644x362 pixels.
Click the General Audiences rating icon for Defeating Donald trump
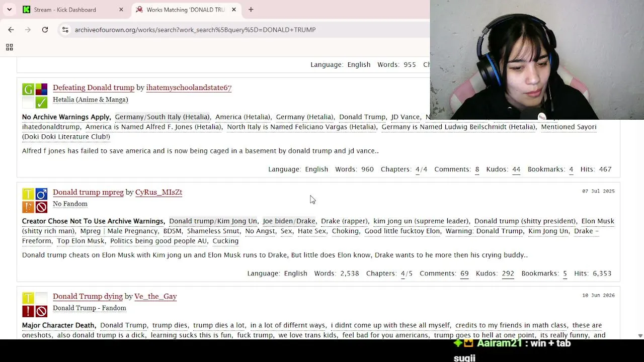click(x=28, y=89)
